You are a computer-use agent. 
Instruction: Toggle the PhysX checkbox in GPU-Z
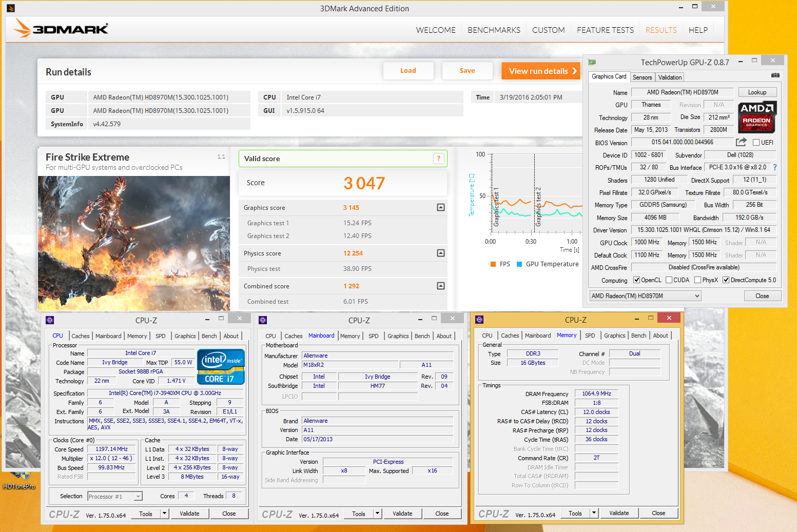coord(697,280)
